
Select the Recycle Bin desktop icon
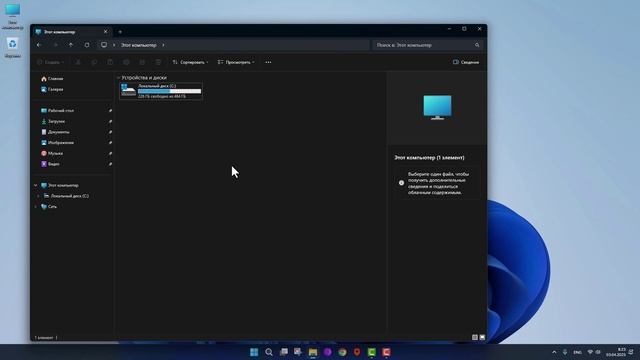click(x=12, y=48)
